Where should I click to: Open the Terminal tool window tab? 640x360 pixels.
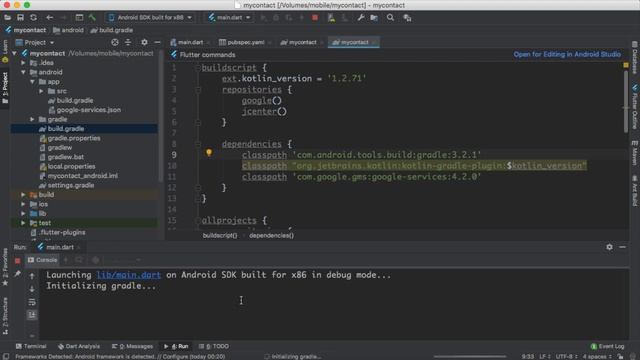[x=31, y=347]
